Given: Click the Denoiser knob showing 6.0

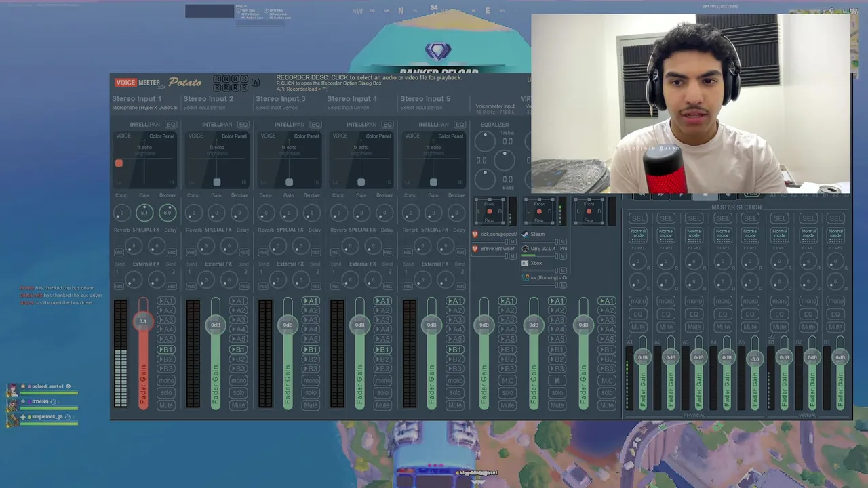Looking at the screenshot, I should [x=167, y=213].
